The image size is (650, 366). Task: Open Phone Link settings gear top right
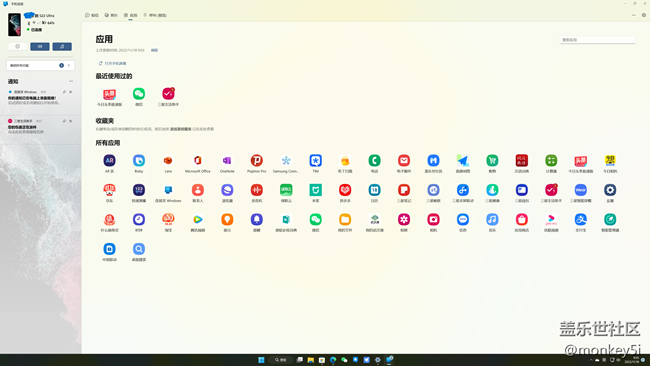(644, 15)
